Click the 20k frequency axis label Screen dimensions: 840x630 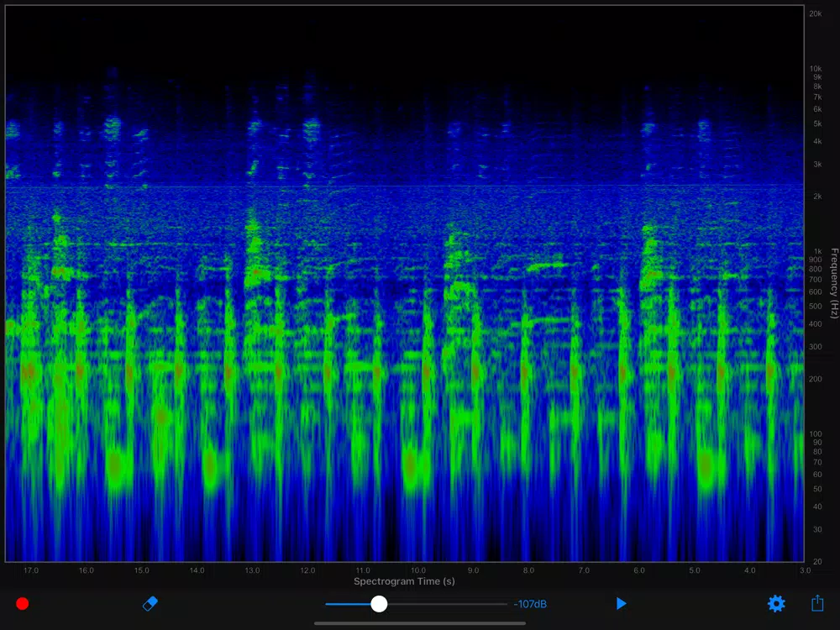pos(816,14)
